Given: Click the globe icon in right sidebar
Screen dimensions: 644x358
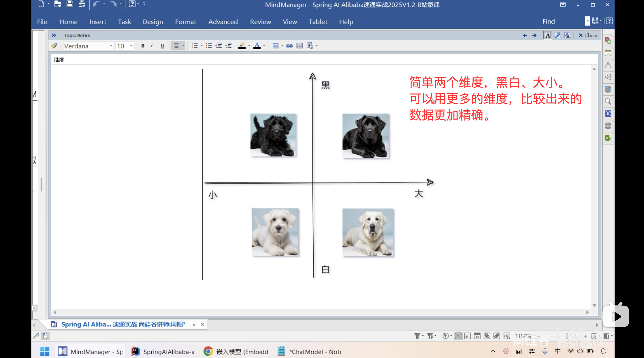Looking at the screenshot, I should (608, 126).
